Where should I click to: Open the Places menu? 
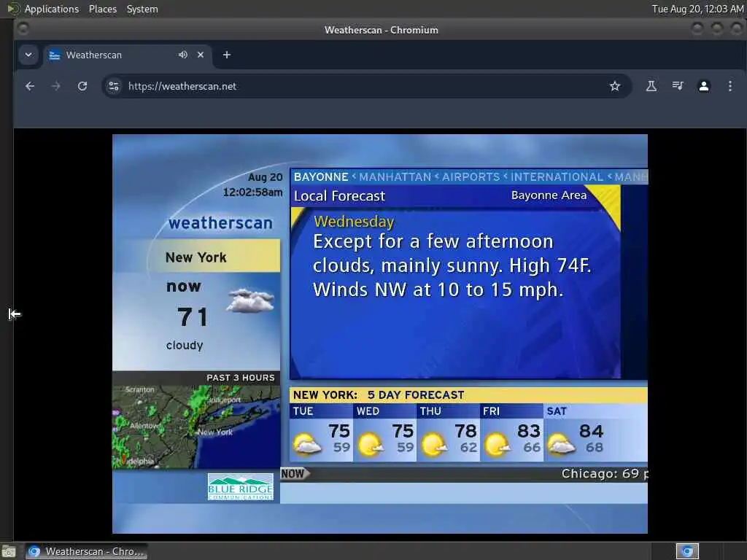coord(102,9)
